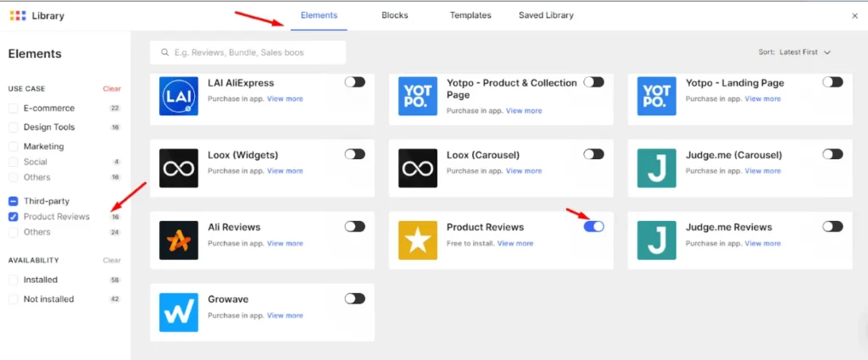Click the LAI AliExpress app icon
The width and height of the screenshot is (868, 360).
[x=178, y=96]
